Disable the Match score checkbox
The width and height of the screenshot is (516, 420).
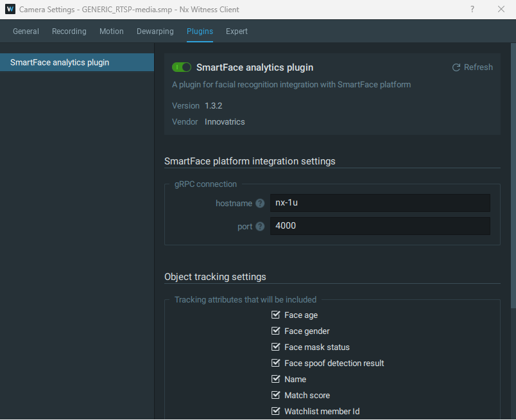pos(276,396)
